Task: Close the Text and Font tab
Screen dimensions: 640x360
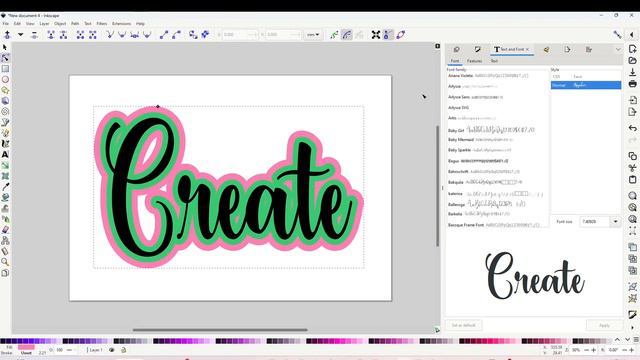Action: pyautogui.click(x=527, y=49)
